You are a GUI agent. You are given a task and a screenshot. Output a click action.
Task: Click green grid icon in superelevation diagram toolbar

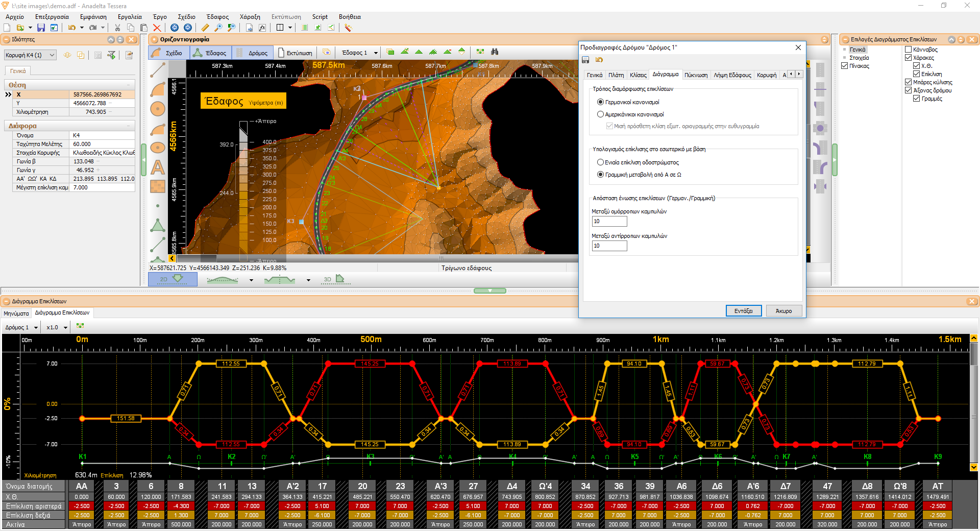click(x=80, y=326)
